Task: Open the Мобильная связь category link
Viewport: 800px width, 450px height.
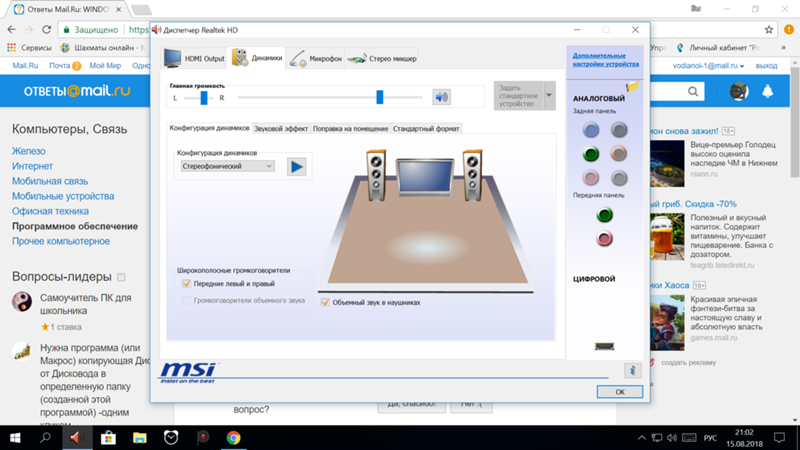Action: click(50, 181)
